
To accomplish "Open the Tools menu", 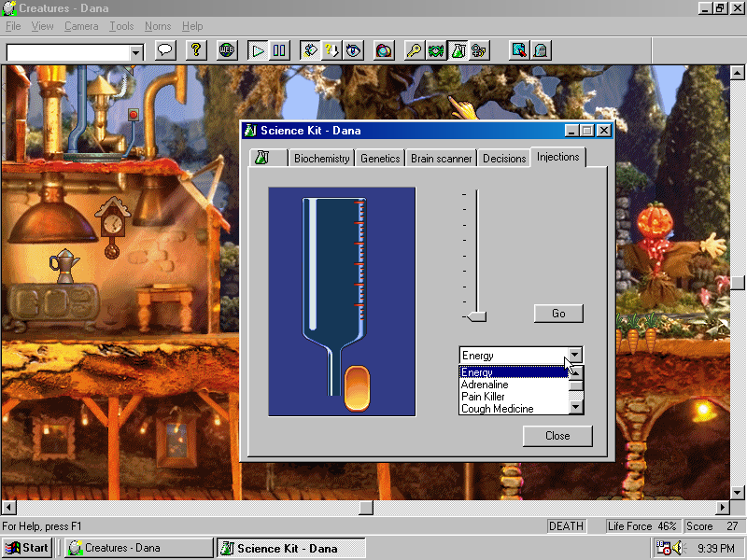I will coord(121,26).
